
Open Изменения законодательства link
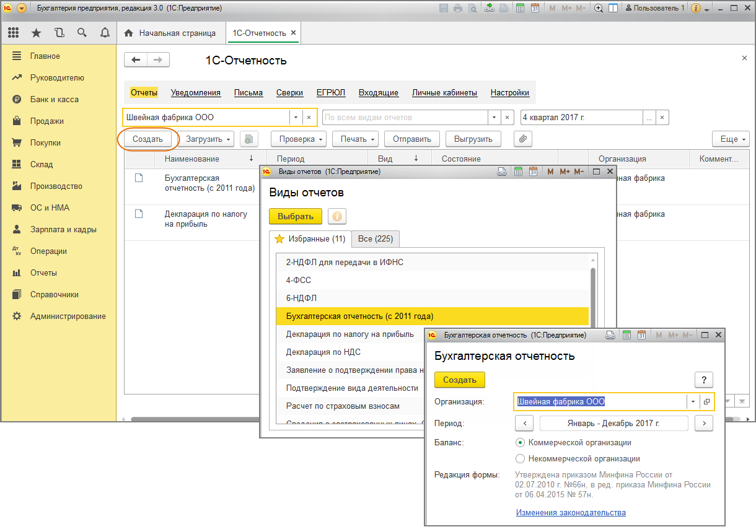571,513
